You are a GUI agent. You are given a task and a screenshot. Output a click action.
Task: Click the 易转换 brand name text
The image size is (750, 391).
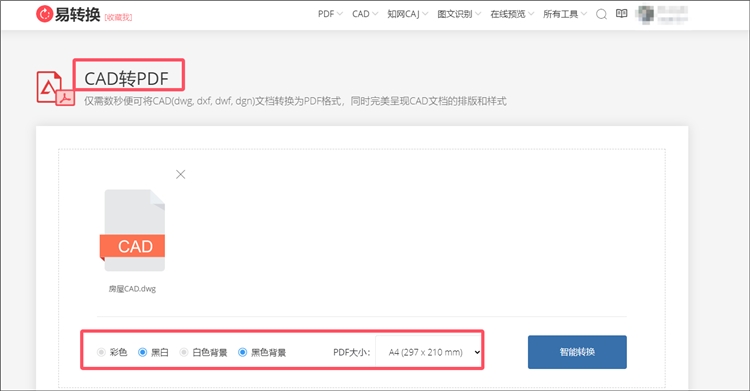tap(77, 14)
